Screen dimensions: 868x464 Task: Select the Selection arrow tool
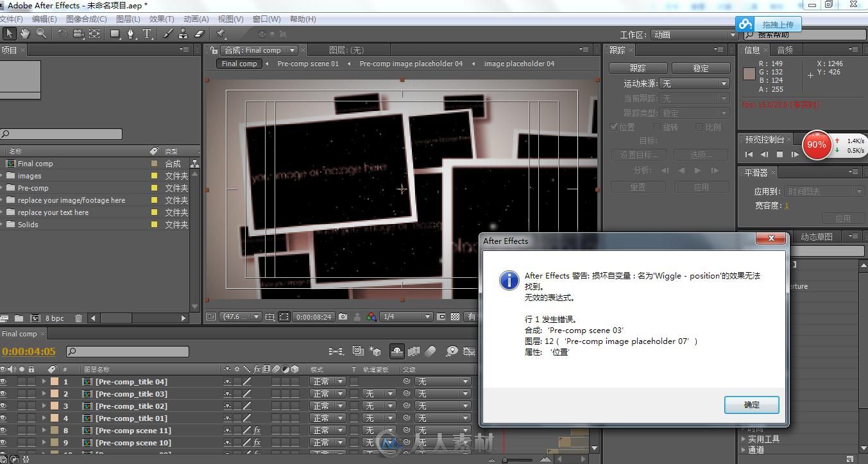click(9, 34)
